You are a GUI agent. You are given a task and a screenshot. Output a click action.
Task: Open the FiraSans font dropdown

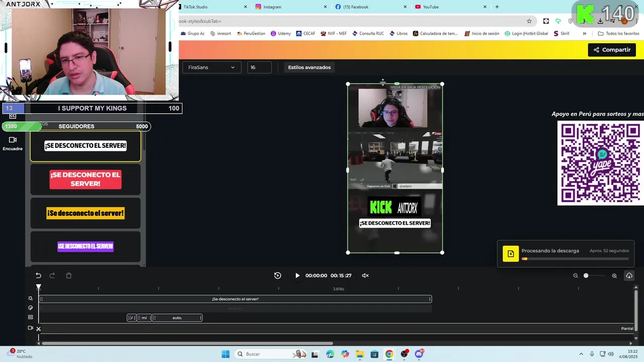tap(211, 67)
